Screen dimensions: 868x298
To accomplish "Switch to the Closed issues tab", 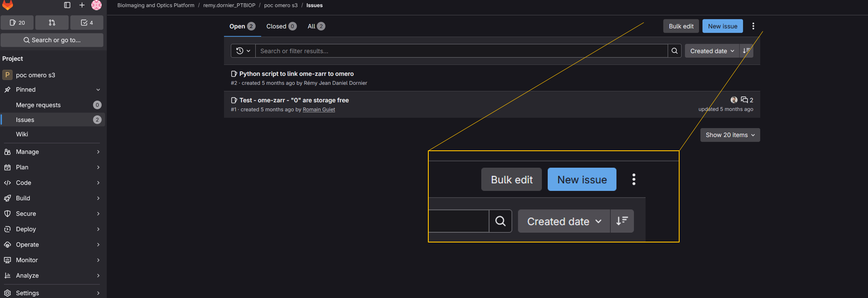I will click(x=281, y=26).
